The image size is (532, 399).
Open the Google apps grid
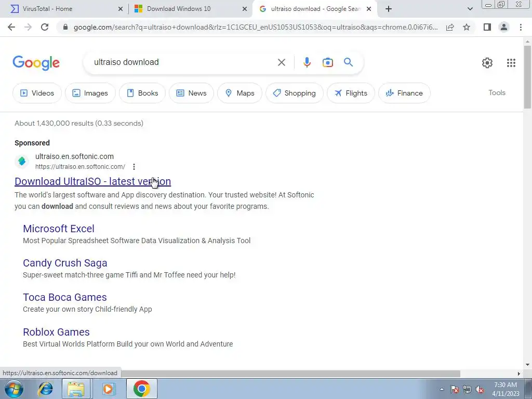(x=511, y=63)
